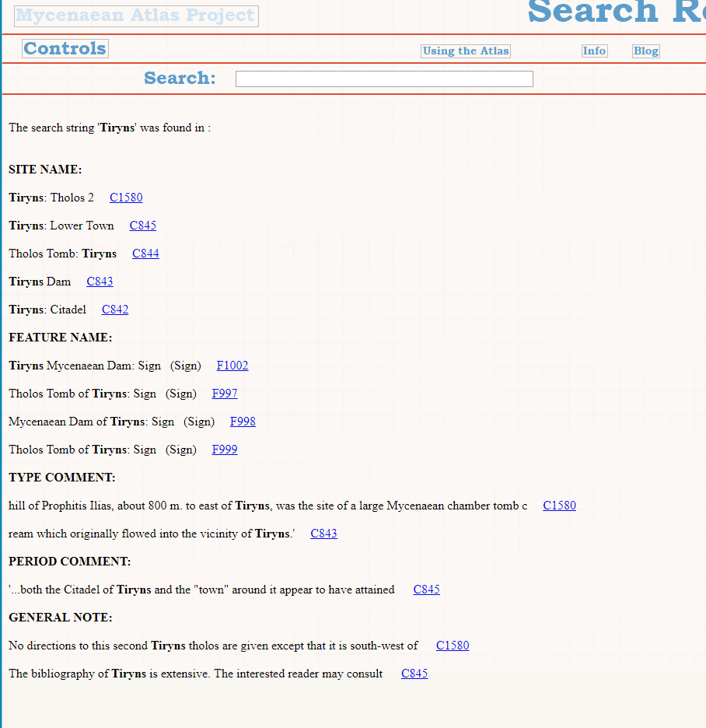This screenshot has width=706, height=728.
Task: Select the F997 feature link
Action: (225, 394)
